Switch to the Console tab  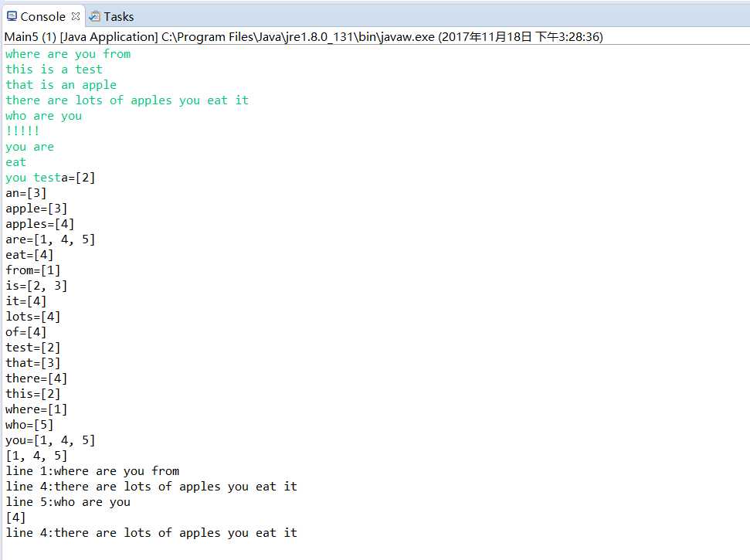click(x=42, y=17)
